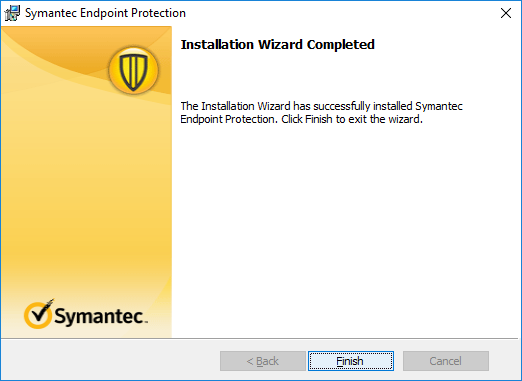Click Finish to exit the wizard
Image resolution: width=522 pixels, height=381 pixels.
tap(351, 361)
